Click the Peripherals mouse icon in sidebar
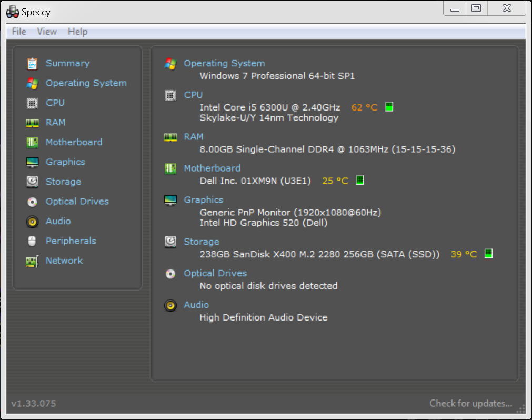Screen dimensions: 532x420 tap(32, 241)
